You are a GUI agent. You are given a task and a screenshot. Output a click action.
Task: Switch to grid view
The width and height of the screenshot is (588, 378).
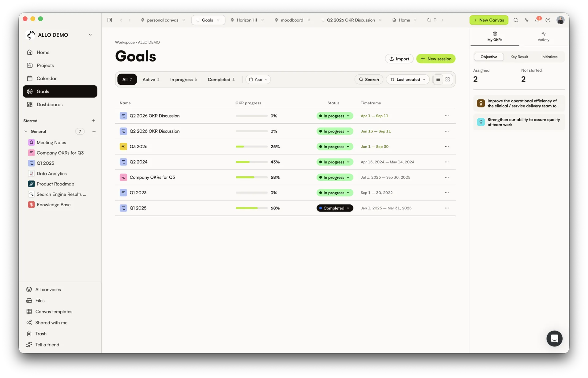[447, 80]
